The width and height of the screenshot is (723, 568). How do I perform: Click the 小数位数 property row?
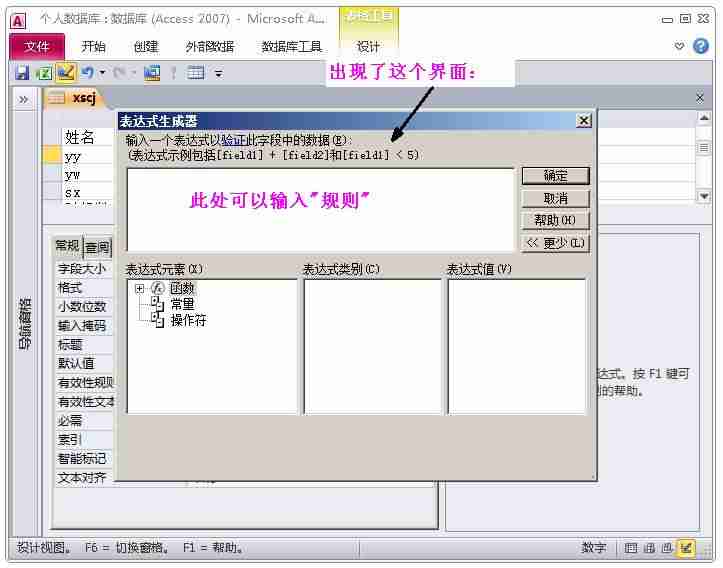tap(84, 307)
